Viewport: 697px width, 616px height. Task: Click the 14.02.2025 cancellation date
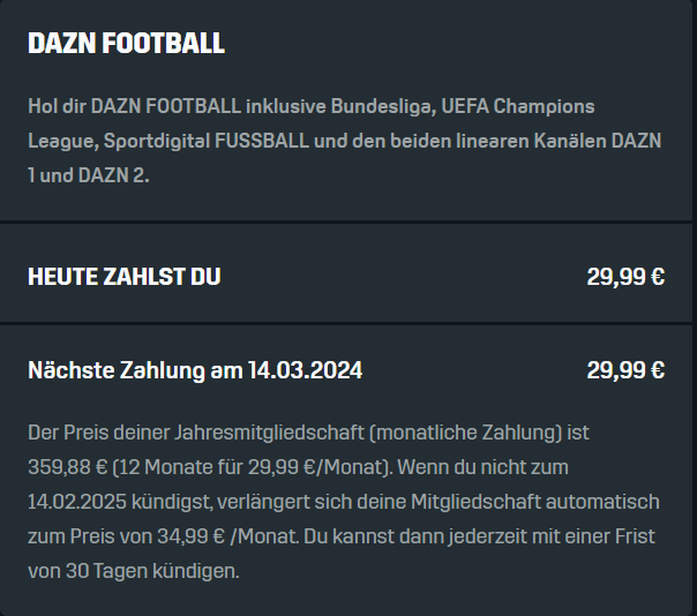pos(77,502)
